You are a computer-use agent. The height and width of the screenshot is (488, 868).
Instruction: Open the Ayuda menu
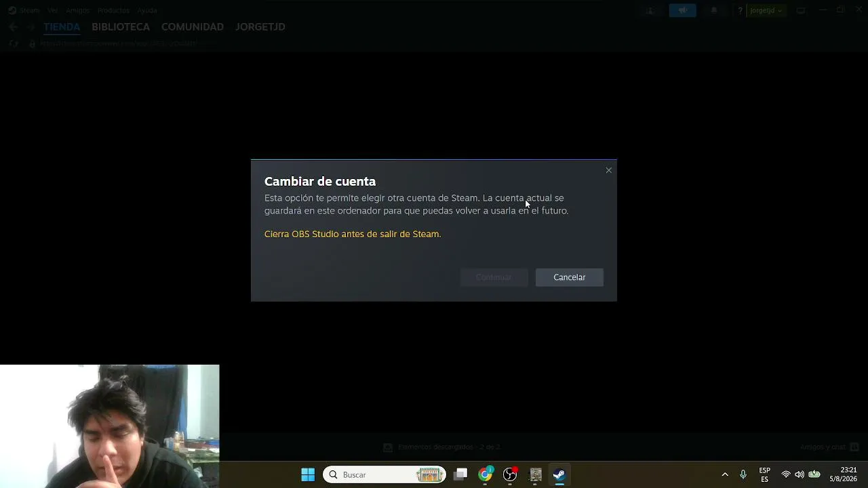point(146,10)
